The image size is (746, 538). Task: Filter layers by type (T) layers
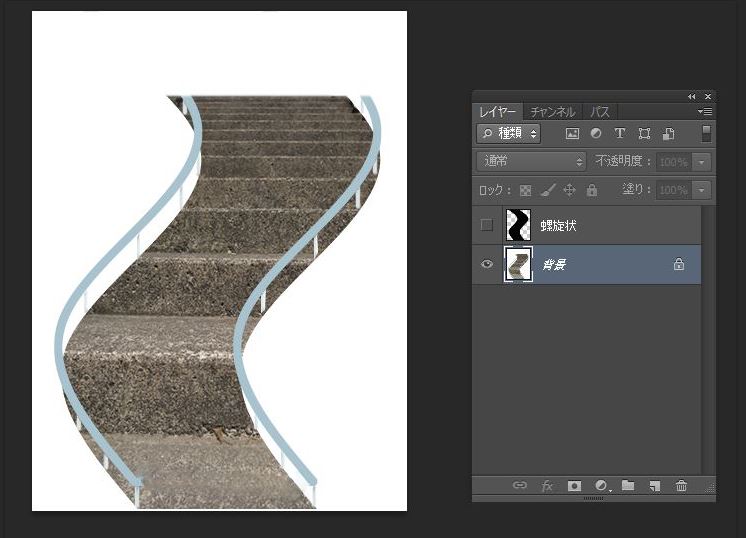(x=620, y=133)
